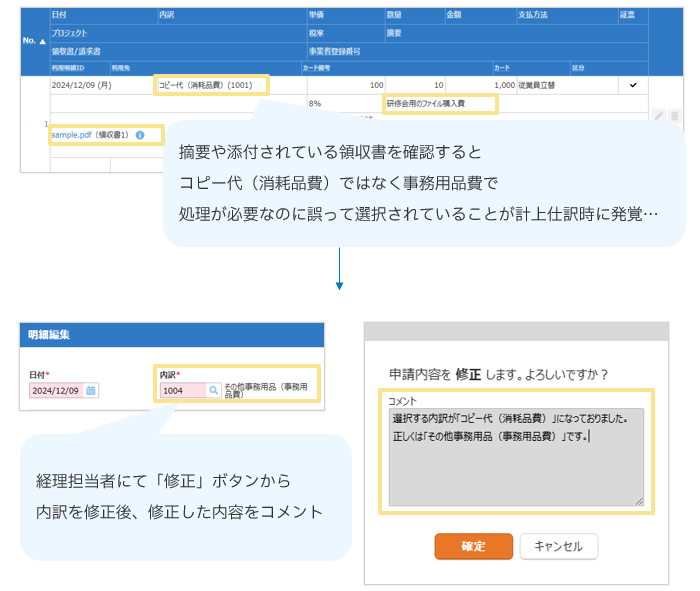Click the trash delete icon on the row
The image size is (700, 591).
tap(674, 115)
